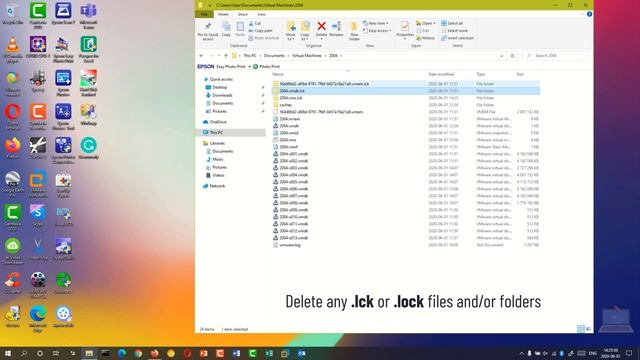Click Paste shortcut in Clipboard group
Viewport: 640px width, 360px height.
pyautogui.click(x=263, y=38)
